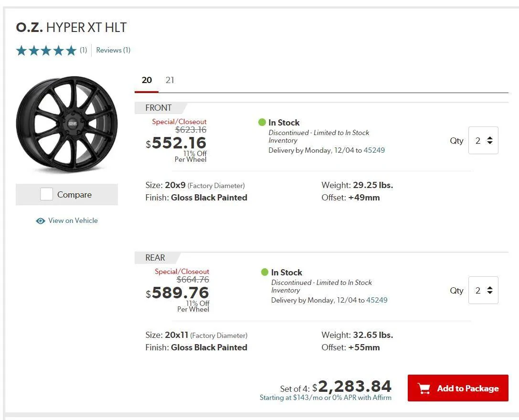Viewport: 519px width, 420px height.
Task: Click the struck-through price $623.16
Action: coord(191,130)
